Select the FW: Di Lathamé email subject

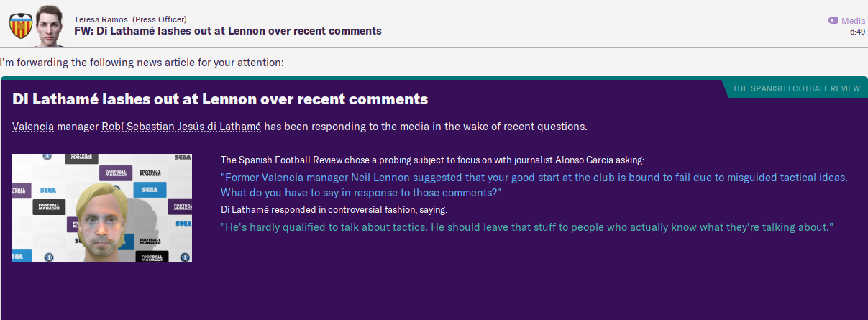[227, 31]
